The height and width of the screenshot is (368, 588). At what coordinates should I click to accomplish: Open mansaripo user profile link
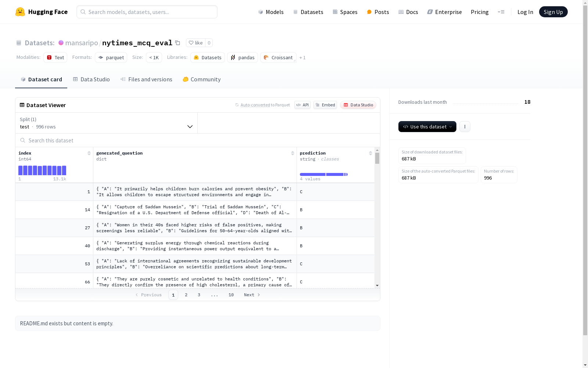click(x=82, y=43)
